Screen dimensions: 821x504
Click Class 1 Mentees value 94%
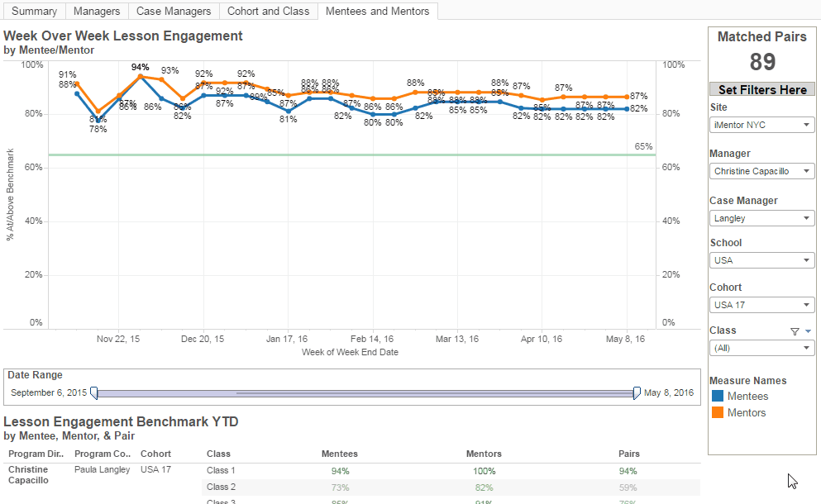[x=340, y=471]
